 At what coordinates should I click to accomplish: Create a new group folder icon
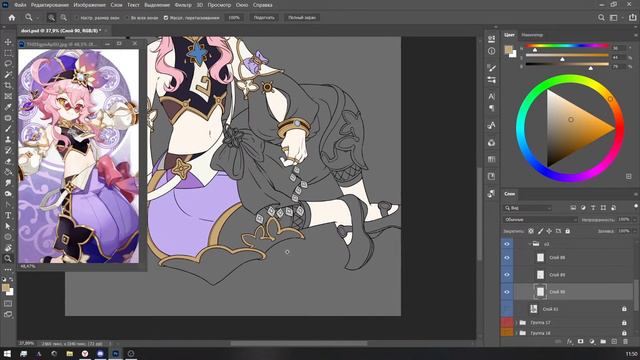pyautogui.click(x=603, y=342)
